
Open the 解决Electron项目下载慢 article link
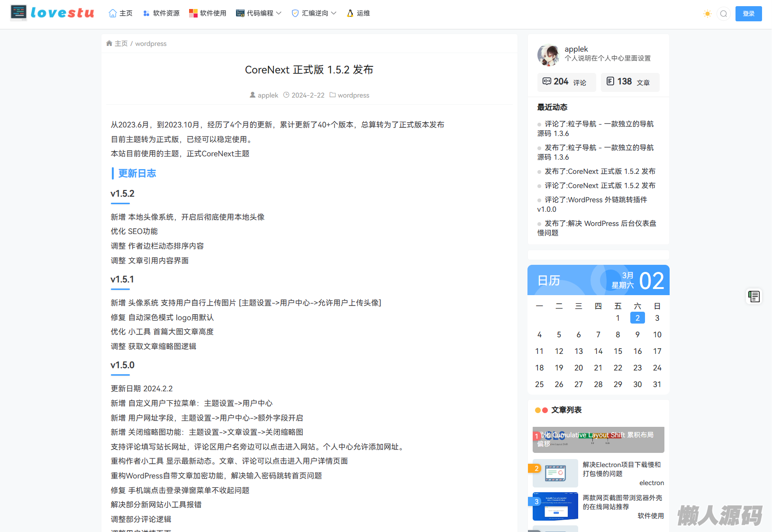coord(621,469)
